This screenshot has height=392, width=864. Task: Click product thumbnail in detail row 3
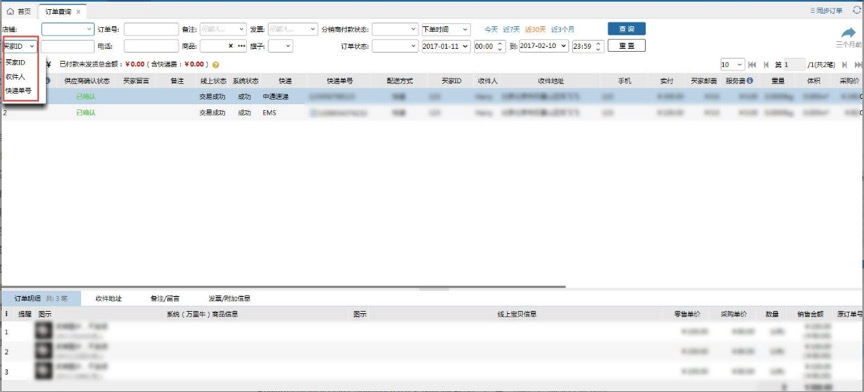pos(43,371)
